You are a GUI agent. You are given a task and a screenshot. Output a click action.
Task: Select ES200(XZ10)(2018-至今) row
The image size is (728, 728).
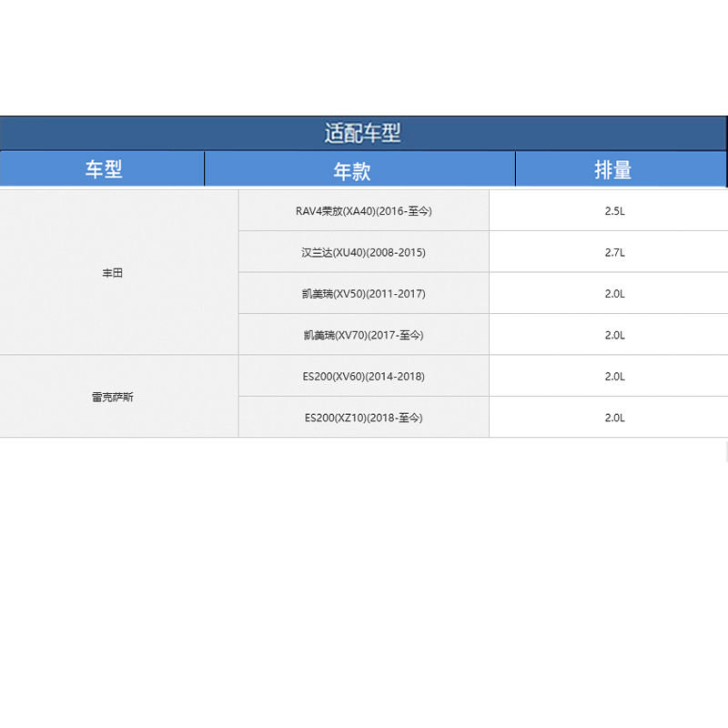364,418
